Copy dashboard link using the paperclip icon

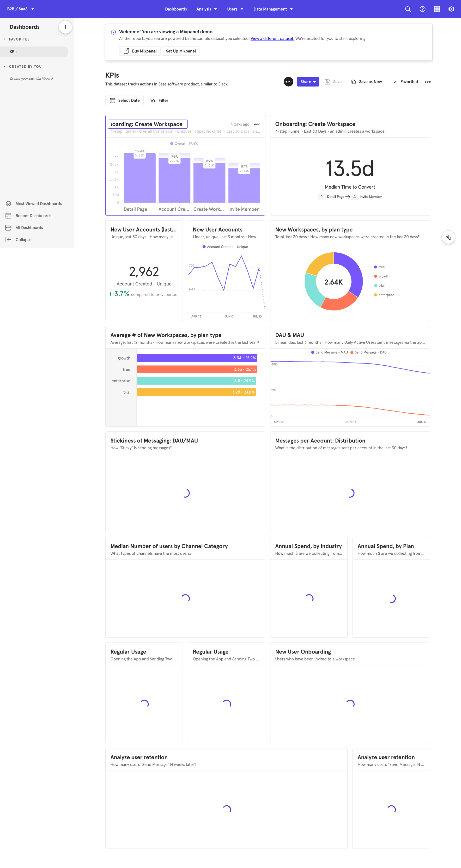tap(448, 237)
